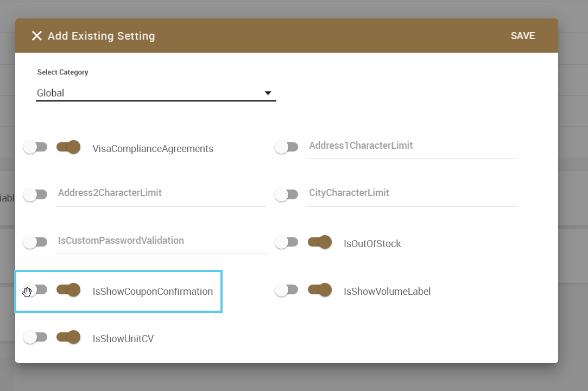The height and width of the screenshot is (391, 588).
Task: Turn off the brown VisaComplianceAgreements value switch
Action: [69, 147]
